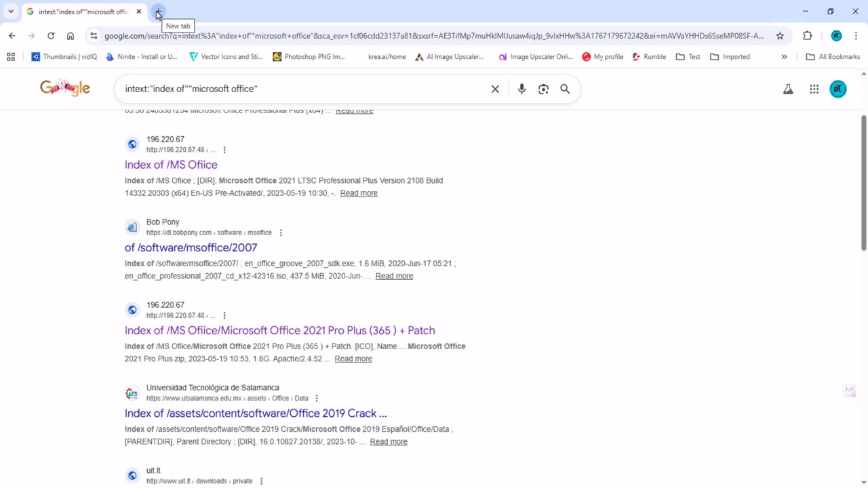This screenshot has width=868, height=488.
Task: Open options for Universidad Tecnológica de Salamanca result
Action: point(317,399)
